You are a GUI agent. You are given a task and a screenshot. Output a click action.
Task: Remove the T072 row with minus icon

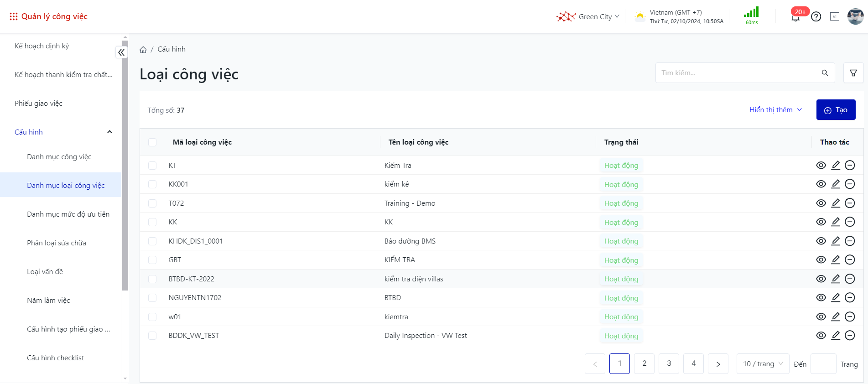(849, 203)
